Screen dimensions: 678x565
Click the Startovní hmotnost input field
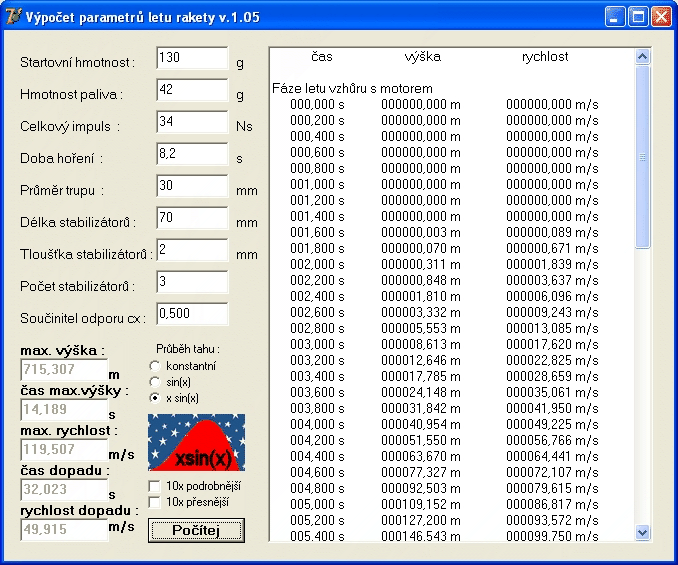(x=192, y=59)
